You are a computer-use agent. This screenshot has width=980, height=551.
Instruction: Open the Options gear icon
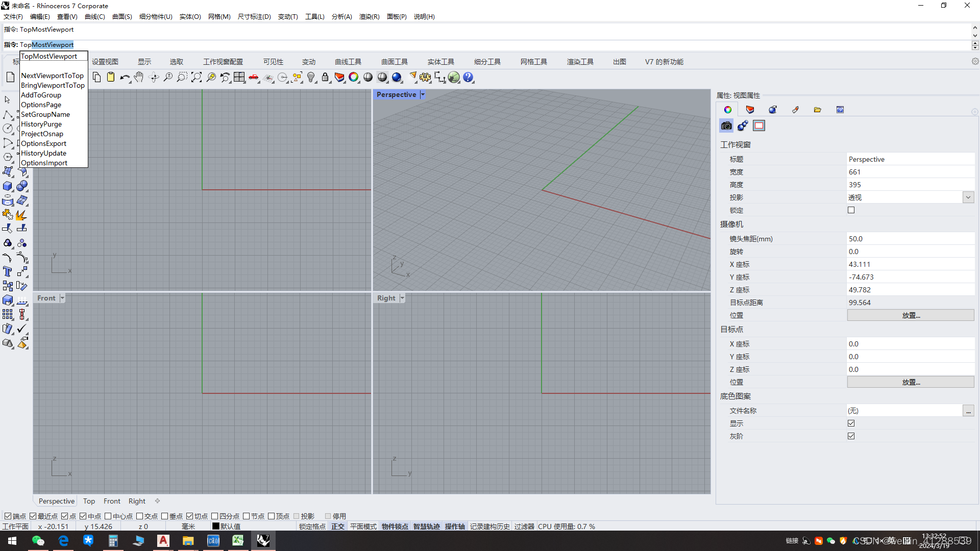tap(425, 77)
